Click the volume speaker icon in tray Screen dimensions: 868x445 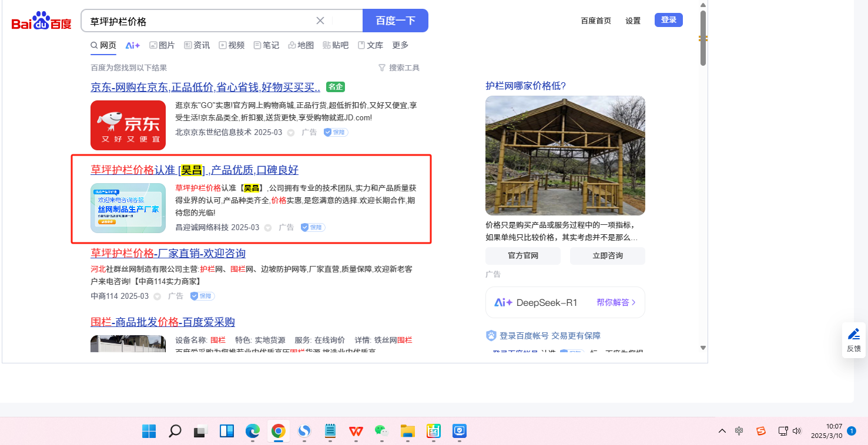tap(797, 431)
